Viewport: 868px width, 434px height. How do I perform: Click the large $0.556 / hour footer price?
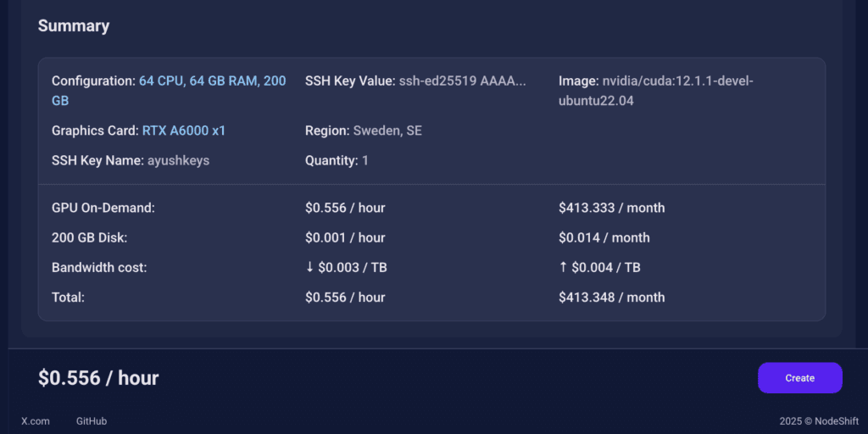pyautogui.click(x=98, y=378)
